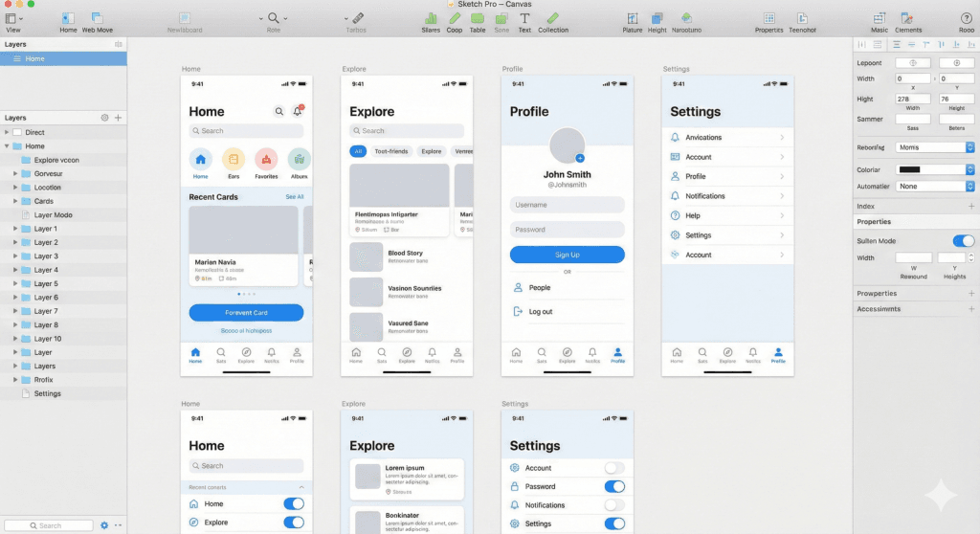Screen dimensions: 980x534
Task: Add a layer with plus icon
Action: pos(118,118)
